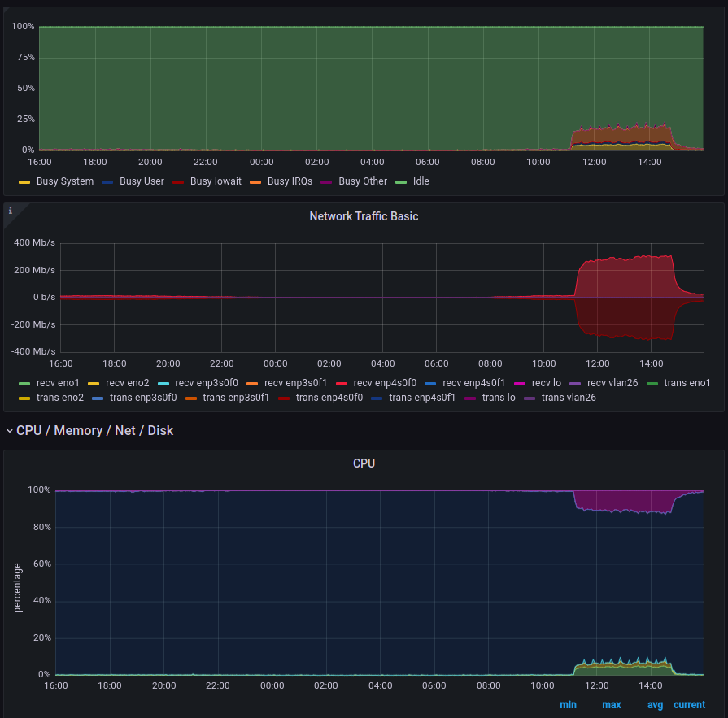Hide the Busy System series
The width and height of the screenshot is (728, 718).
65,181
